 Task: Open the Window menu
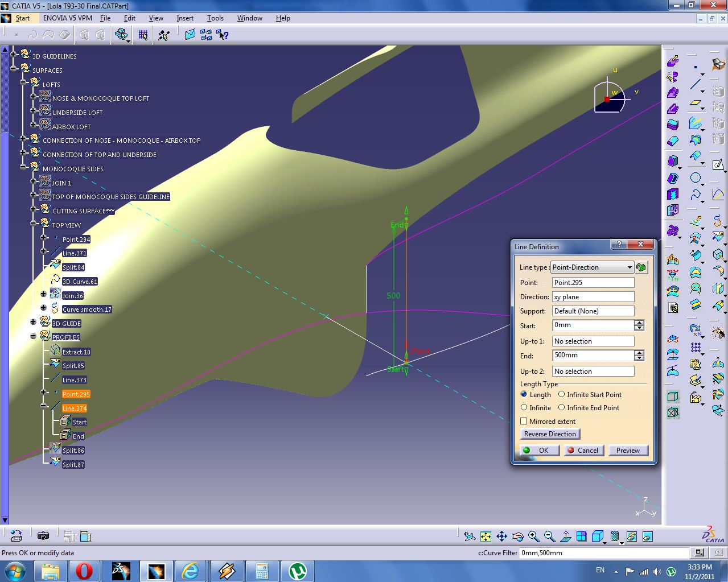point(250,18)
